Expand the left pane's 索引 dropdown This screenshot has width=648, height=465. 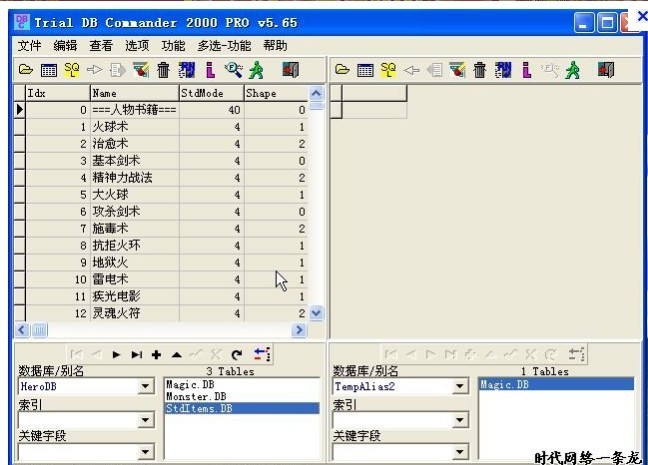click(145, 420)
